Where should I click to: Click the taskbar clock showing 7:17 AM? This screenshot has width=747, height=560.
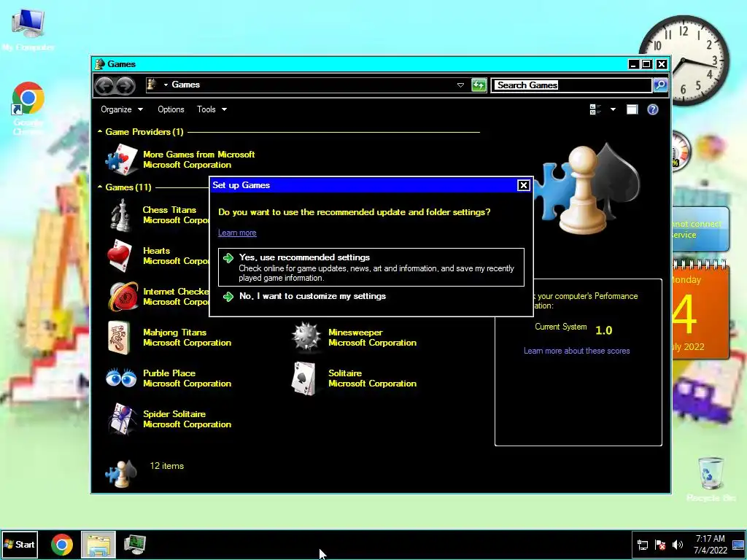[x=711, y=545]
